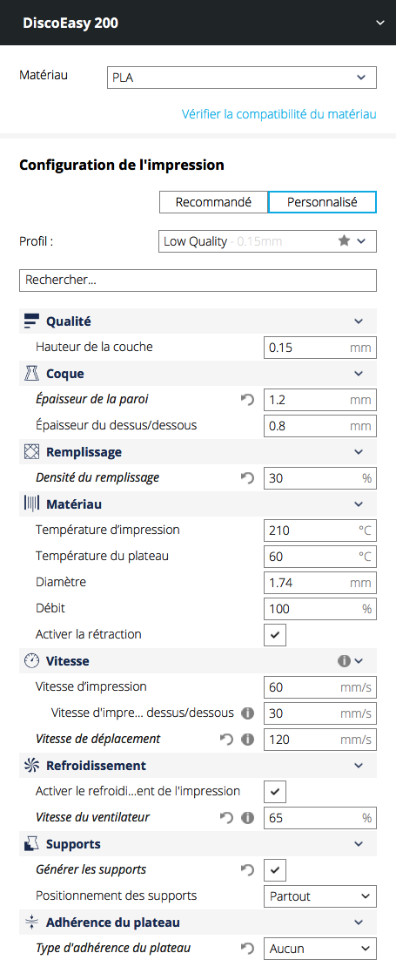This screenshot has height=980, width=396.
Task: Click the star icon in Profil selector
Action: click(x=344, y=240)
